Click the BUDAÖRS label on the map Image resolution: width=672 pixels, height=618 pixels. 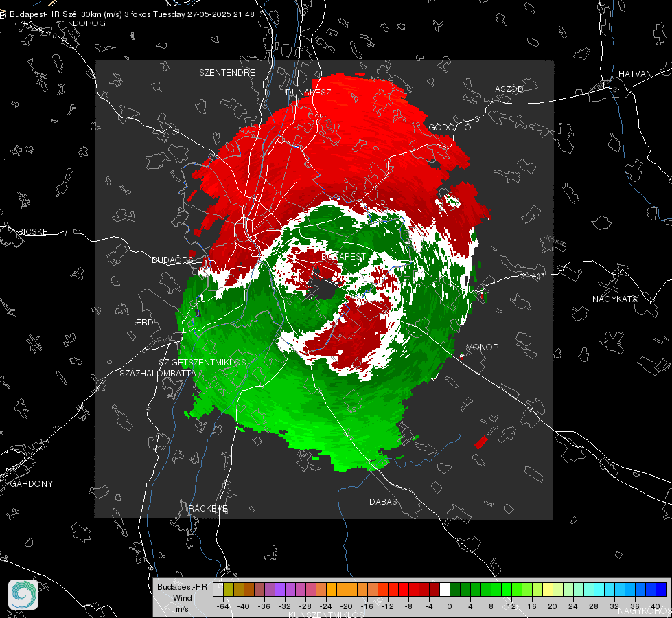173,260
